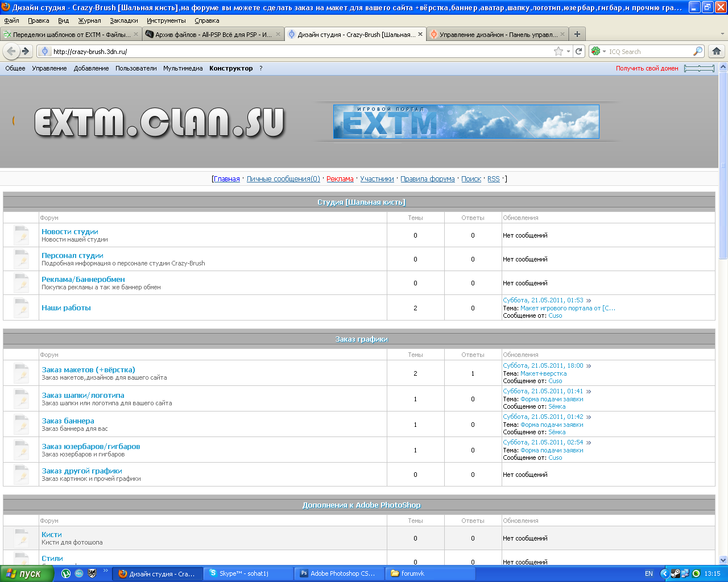Click the ICQ Search input field
This screenshot has width=728, height=582.
[650, 51]
